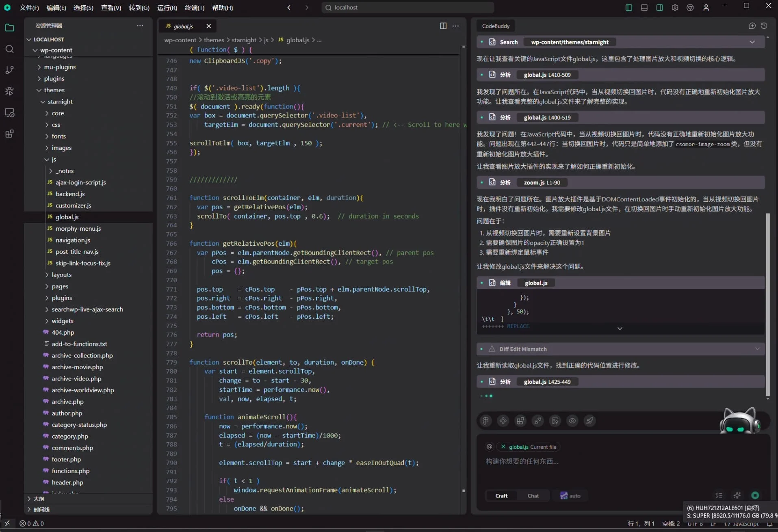
Task: Toggle the primary sidebar layout
Action: pos(628,7)
